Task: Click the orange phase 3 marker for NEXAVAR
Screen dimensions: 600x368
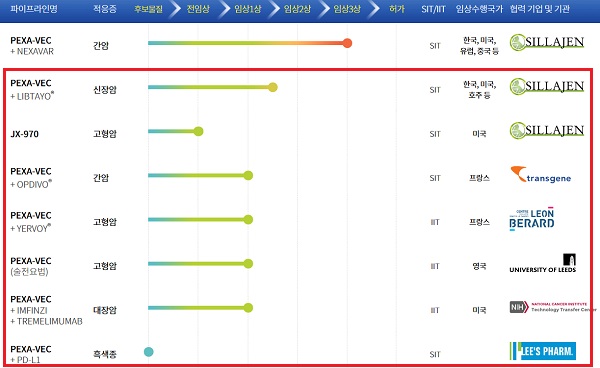Action: click(x=347, y=43)
